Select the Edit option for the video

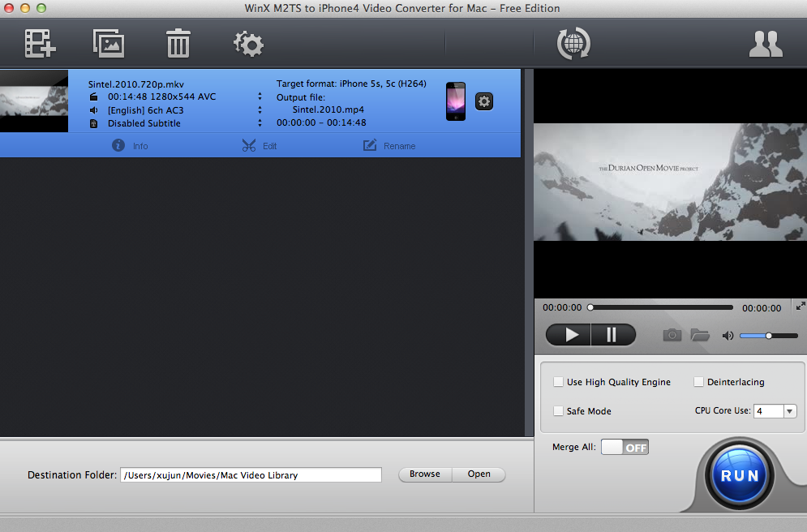tap(259, 146)
